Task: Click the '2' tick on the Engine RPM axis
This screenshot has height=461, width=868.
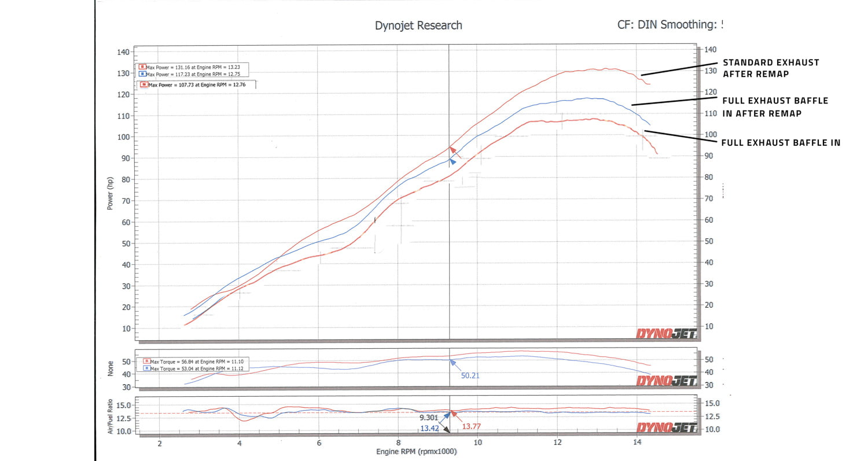Action: coord(159,443)
